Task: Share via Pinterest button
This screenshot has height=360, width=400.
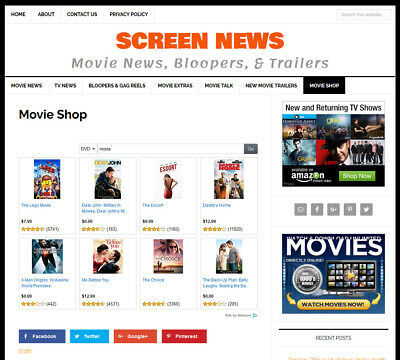Action: click(184, 336)
